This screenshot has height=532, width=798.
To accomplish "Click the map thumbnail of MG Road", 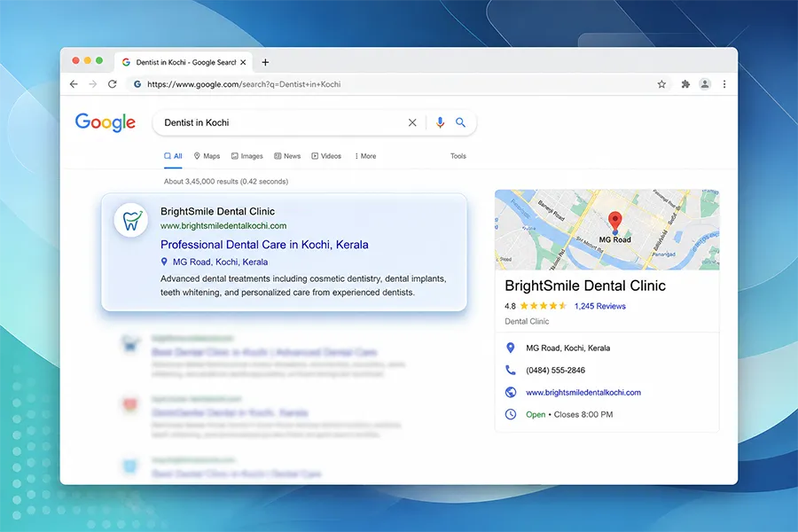I will click(607, 230).
